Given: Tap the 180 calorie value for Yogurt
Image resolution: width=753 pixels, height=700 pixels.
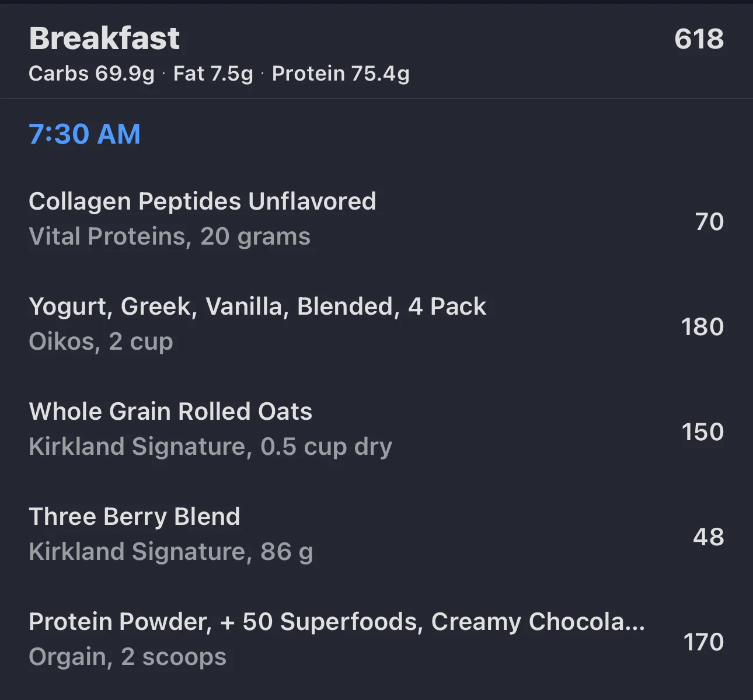Looking at the screenshot, I should point(702,327).
